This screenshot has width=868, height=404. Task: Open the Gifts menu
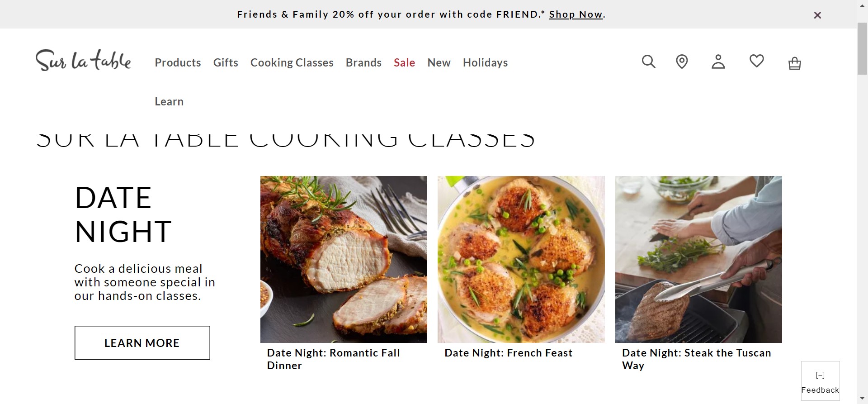pyautogui.click(x=226, y=62)
